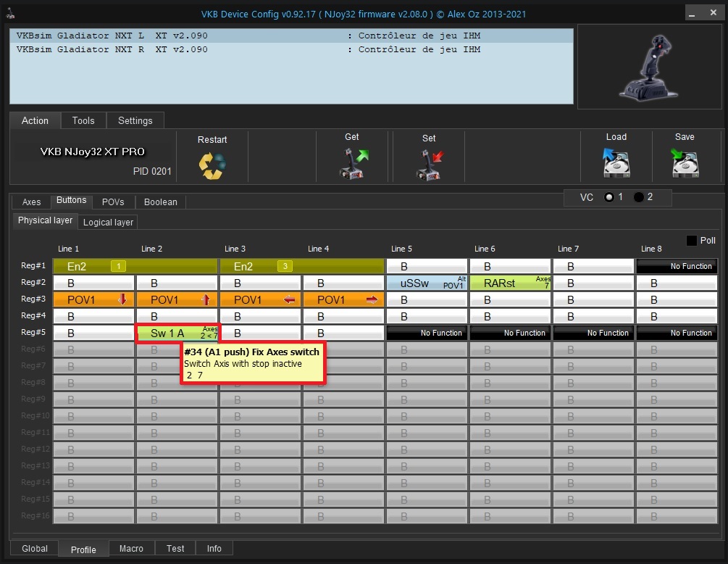Switch to the Boolean tab
Viewport: 728px width, 564px height.
tap(161, 202)
